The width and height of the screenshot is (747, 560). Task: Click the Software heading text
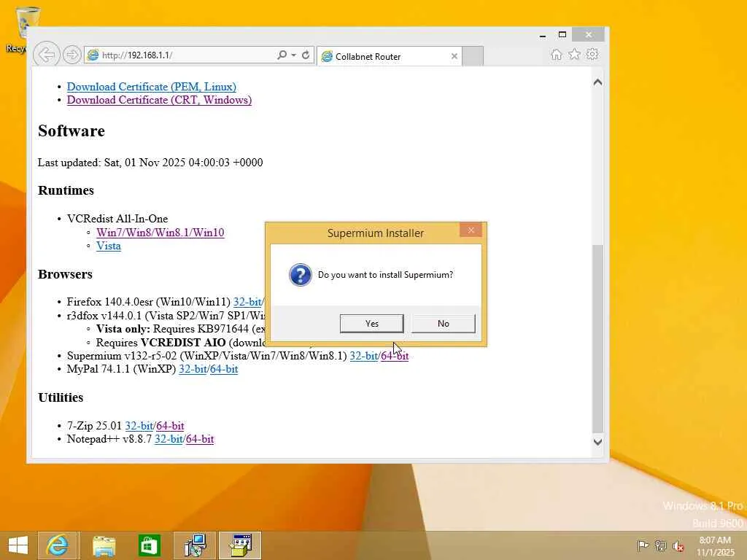coord(71,131)
